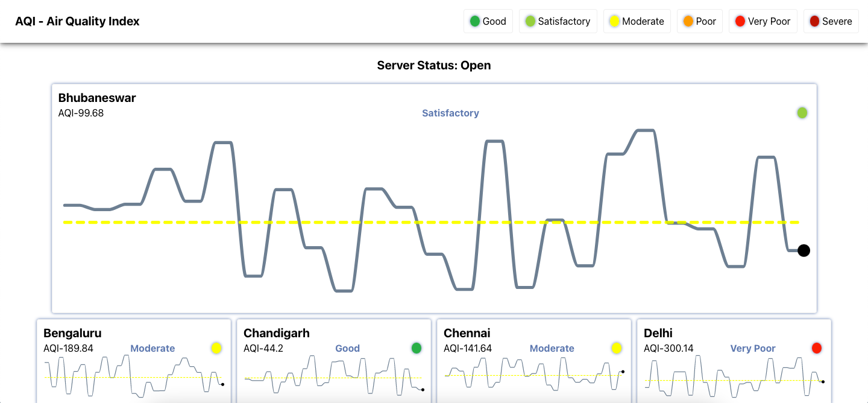The width and height of the screenshot is (868, 403).
Task: Expand the Bhubaneswar chart card
Action: click(434, 198)
